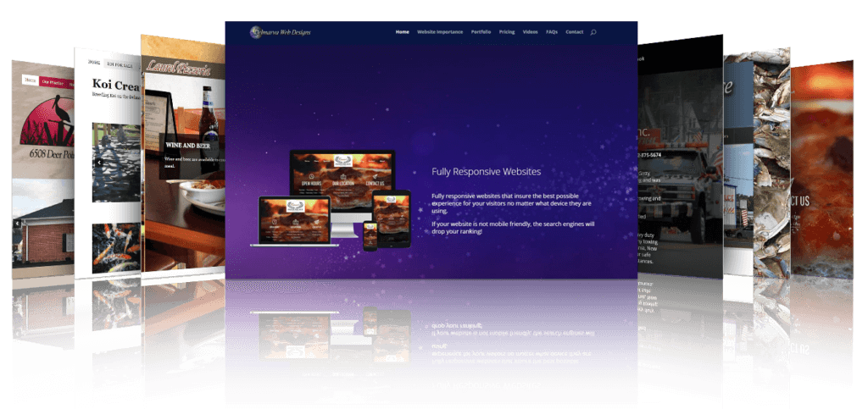Select the HOME tab on the Koi site
This screenshot has height=409, width=868.
tap(96, 62)
